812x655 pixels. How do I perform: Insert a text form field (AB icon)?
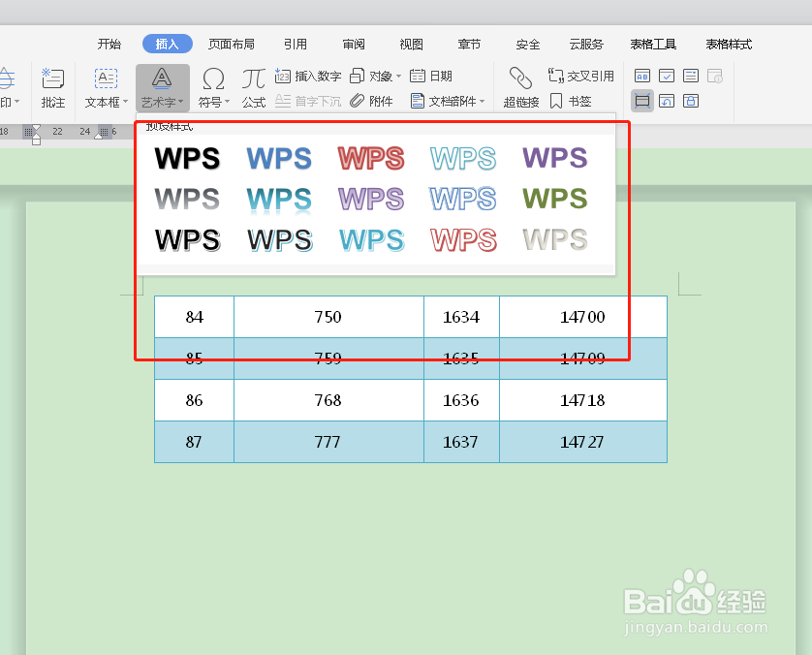tap(642, 77)
